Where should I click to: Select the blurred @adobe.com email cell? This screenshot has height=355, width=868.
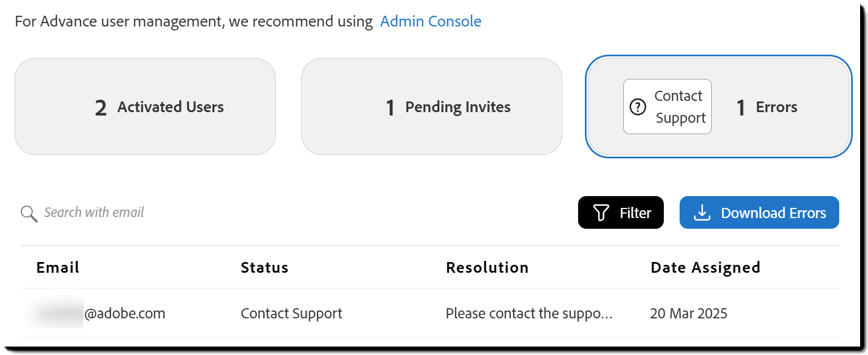(x=96, y=313)
